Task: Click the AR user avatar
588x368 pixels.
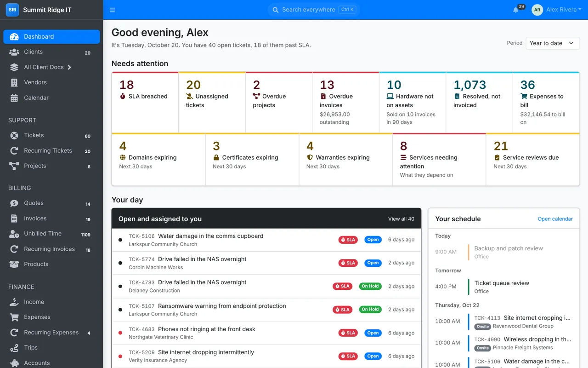Action: (x=537, y=10)
